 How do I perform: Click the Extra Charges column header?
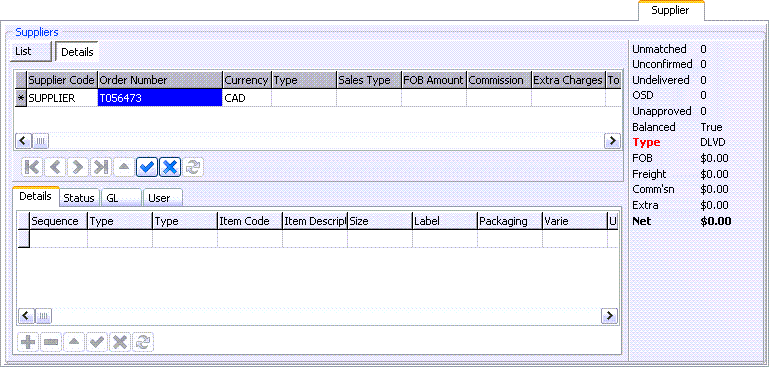568,80
